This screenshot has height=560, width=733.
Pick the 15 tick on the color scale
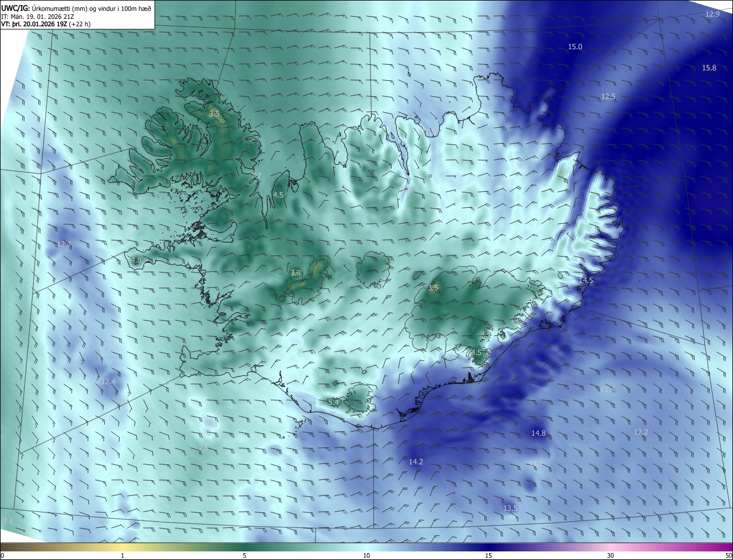coord(488,556)
